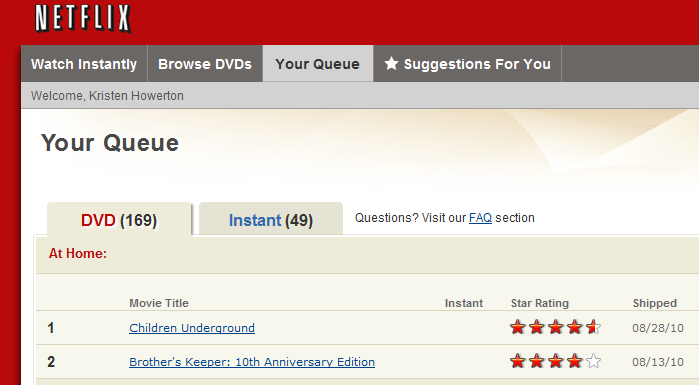Rate Brother's Keeper two stars
This screenshot has width=699, height=385.
(x=537, y=361)
